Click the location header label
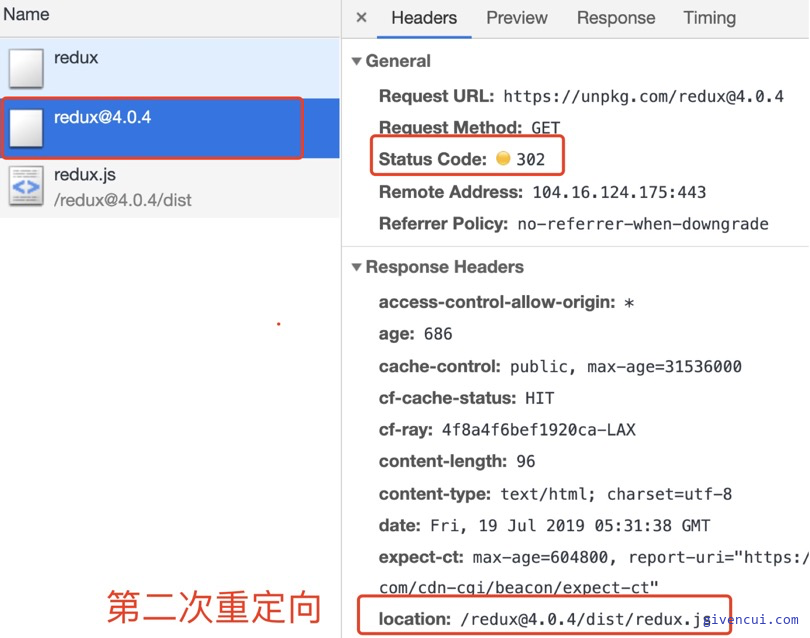Viewport: 810px width, 638px height. pyautogui.click(x=415, y=619)
